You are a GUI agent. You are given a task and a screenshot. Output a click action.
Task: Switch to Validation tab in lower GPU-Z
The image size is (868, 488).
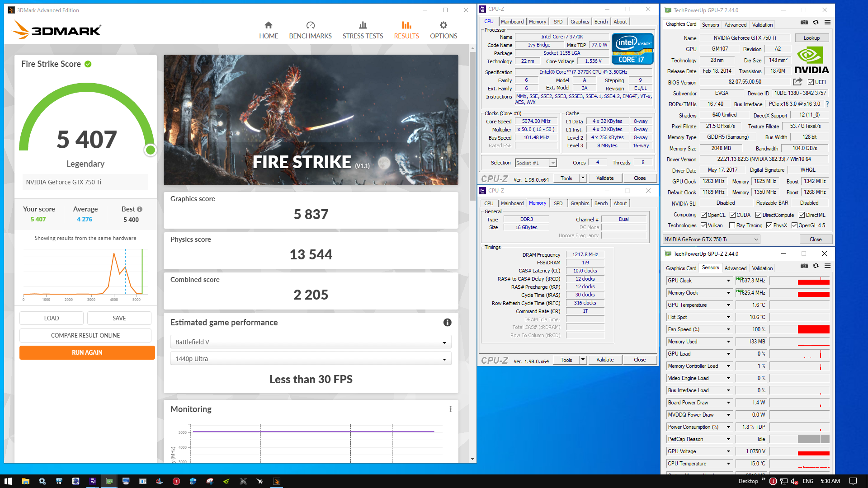click(763, 268)
